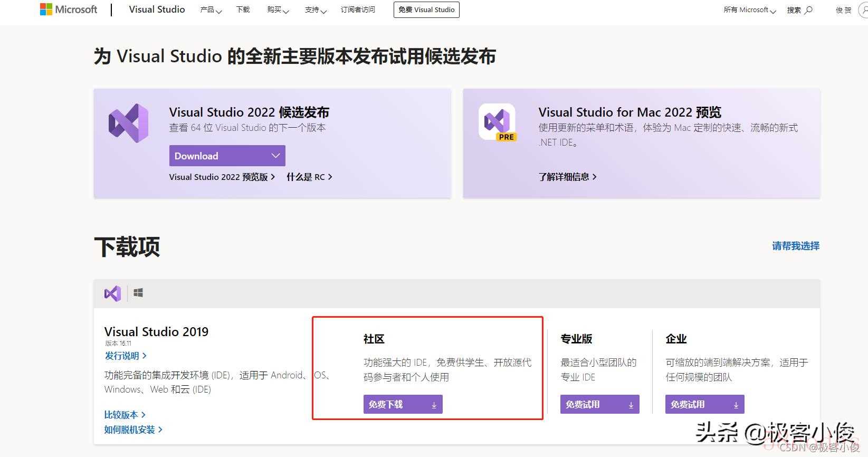Click Visual Studio for Mac PRE icon

[x=498, y=122]
